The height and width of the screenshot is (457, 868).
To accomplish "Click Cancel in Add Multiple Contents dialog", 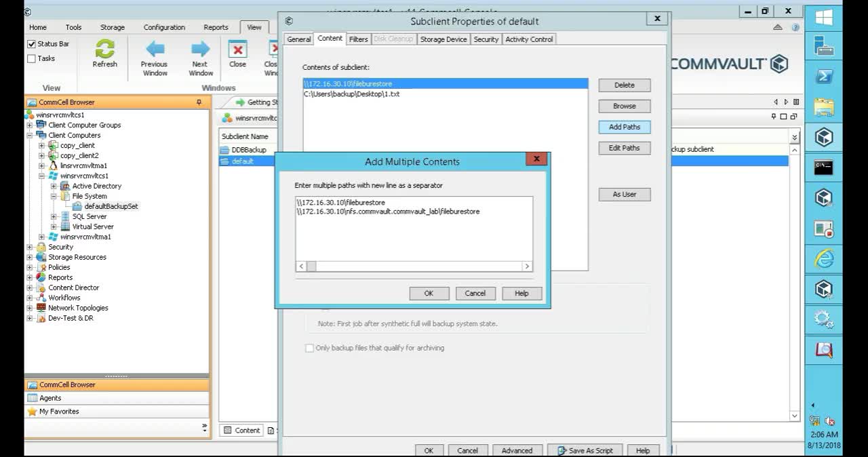I will 475,294.
